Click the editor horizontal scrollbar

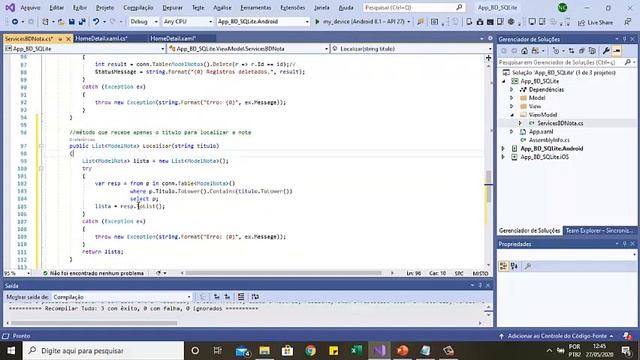click(284, 273)
